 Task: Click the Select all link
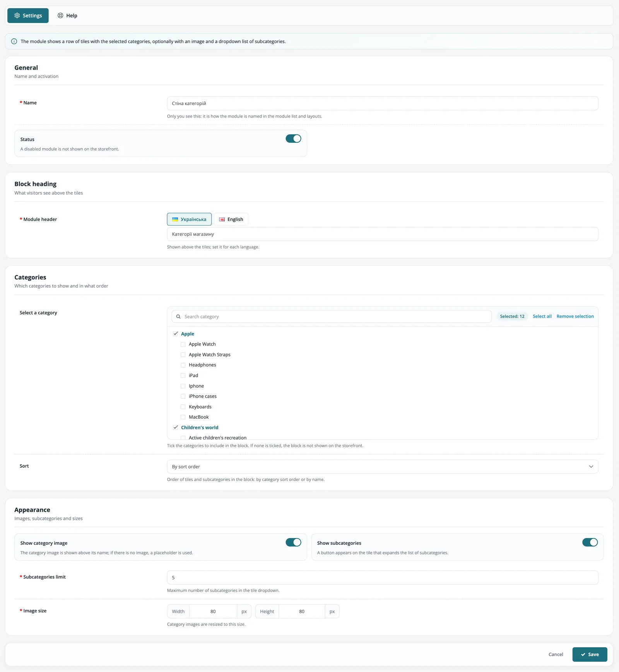[x=542, y=316]
